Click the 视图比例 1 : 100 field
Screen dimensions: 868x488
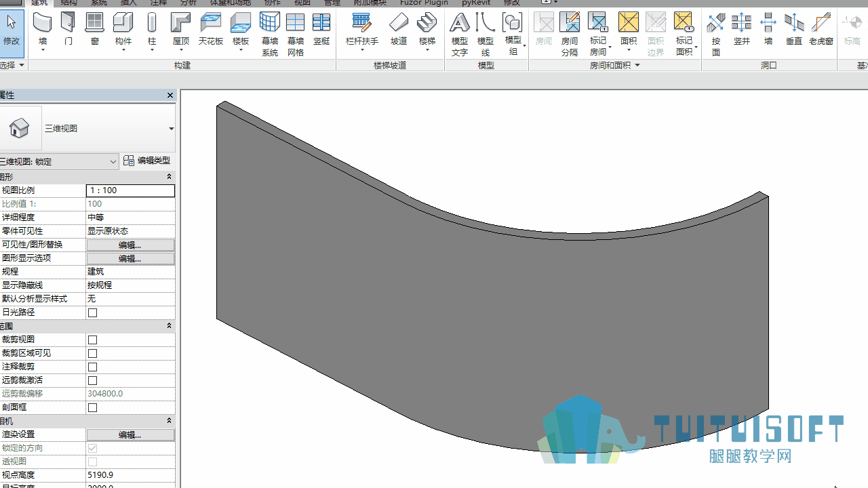130,190
